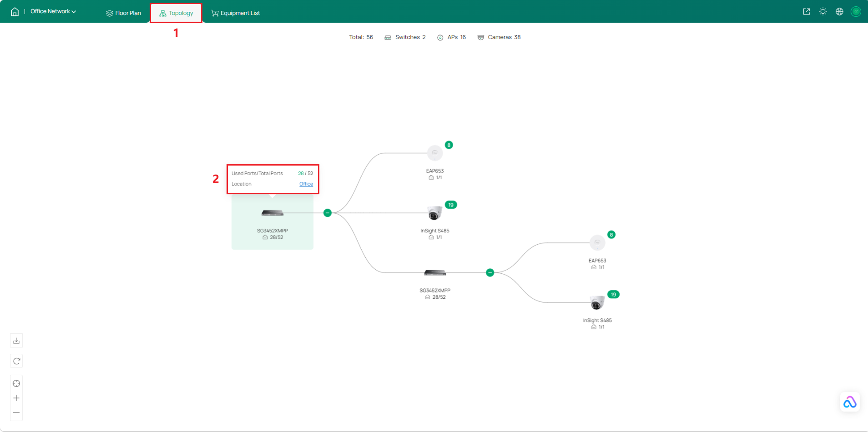Click the Location label in the tooltip
Image resolution: width=868 pixels, height=433 pixels.
point(241,184)
